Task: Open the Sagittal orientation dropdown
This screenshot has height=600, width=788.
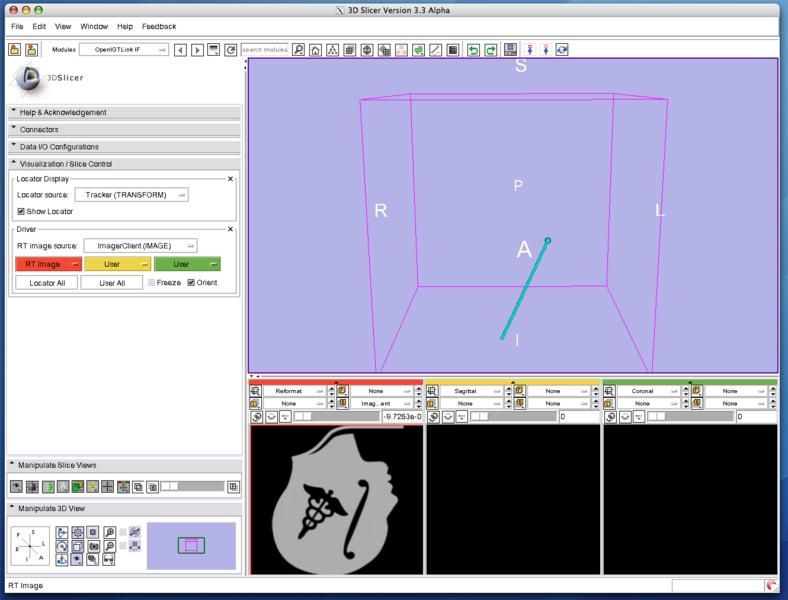Action: click(x=471, y=391)
